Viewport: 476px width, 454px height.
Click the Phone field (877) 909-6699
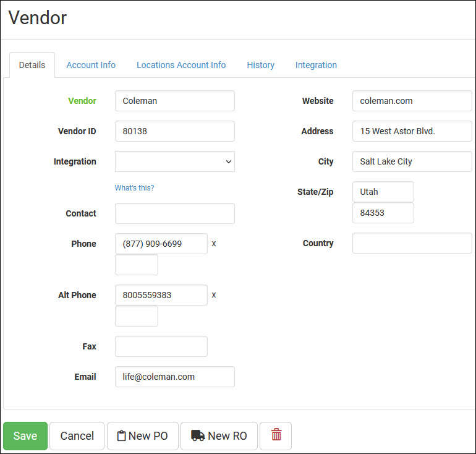pos(161,244)
